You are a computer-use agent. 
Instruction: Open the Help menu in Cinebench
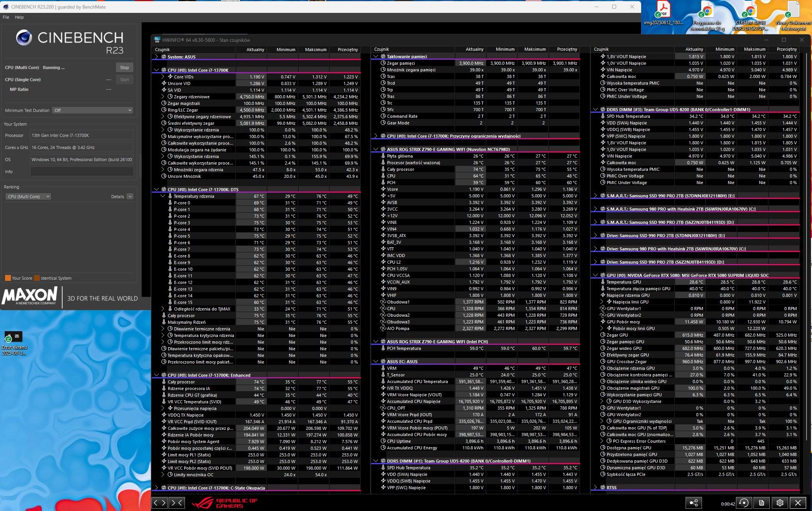point(19,17)
